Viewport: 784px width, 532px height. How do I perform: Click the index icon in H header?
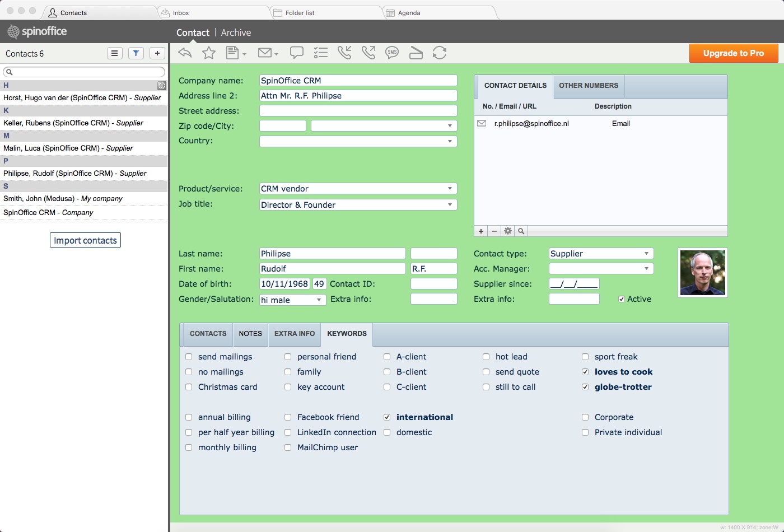point(162,86)
